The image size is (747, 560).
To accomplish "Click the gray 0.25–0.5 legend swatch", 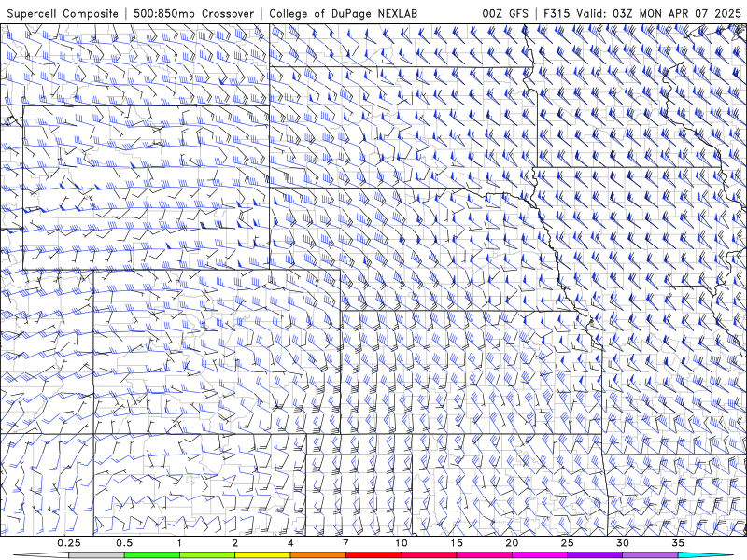I will point(96,555).
